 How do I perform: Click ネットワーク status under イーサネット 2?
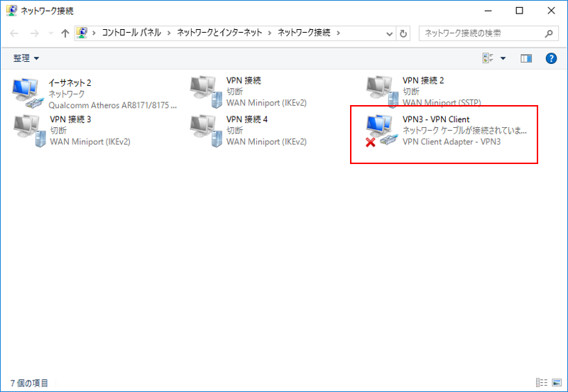(x=66, y=94)
